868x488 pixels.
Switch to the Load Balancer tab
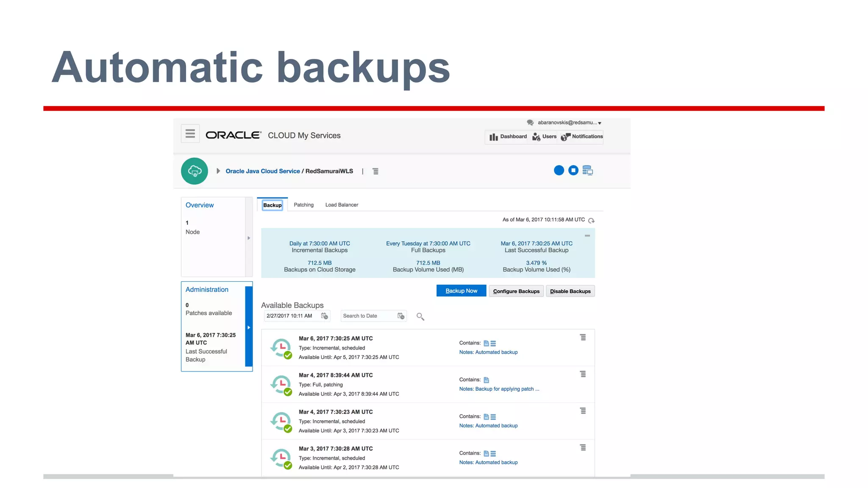coord(342,205)
